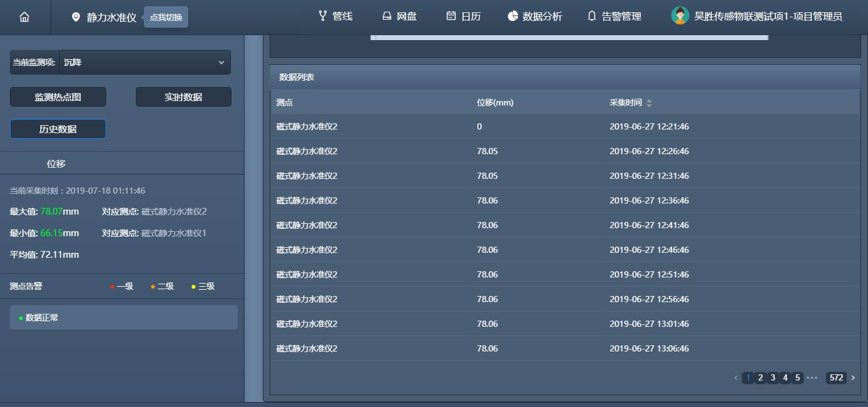Image resolution: width=868 pixels, height=407 pixels.
Task: Switch to 实时数据 view
Action: (183, 97)
